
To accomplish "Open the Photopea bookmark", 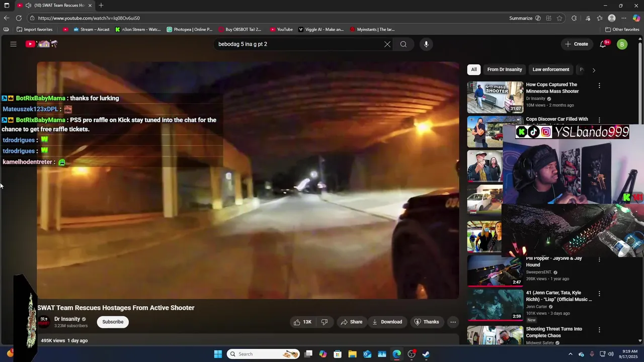I will pos(190,29).
